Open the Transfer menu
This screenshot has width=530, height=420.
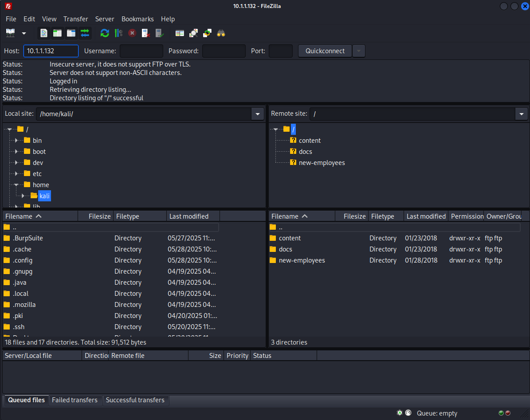click(x=76, y=19)
